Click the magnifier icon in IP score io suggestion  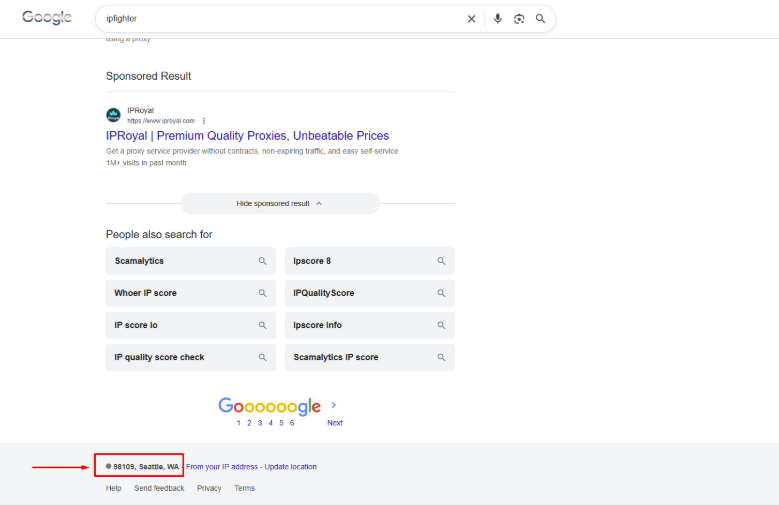[262, 325]
